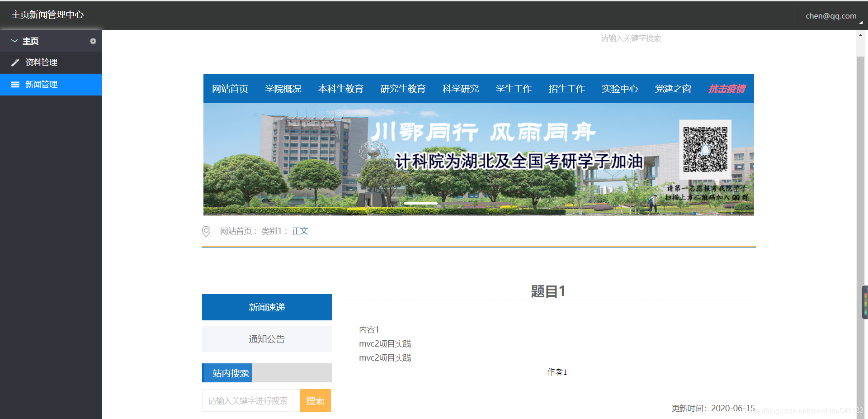The image size is (868, 419).
Task: Click the campus banner image
Action: (478, 159)
